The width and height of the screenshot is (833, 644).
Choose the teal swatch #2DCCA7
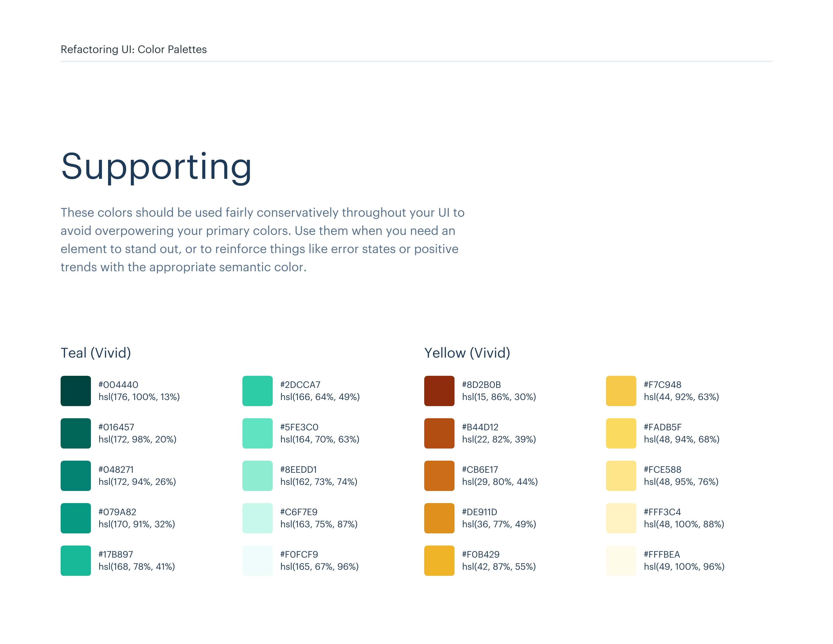[x=258, y=391]
